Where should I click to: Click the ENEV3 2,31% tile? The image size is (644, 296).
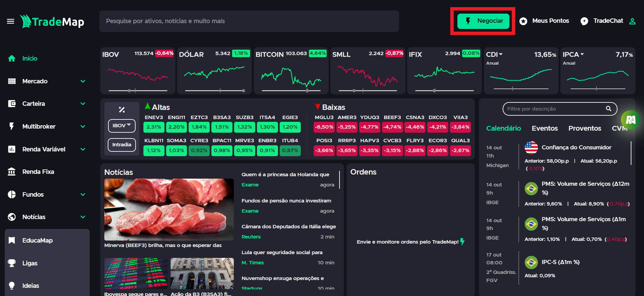[x=154, y=127]
